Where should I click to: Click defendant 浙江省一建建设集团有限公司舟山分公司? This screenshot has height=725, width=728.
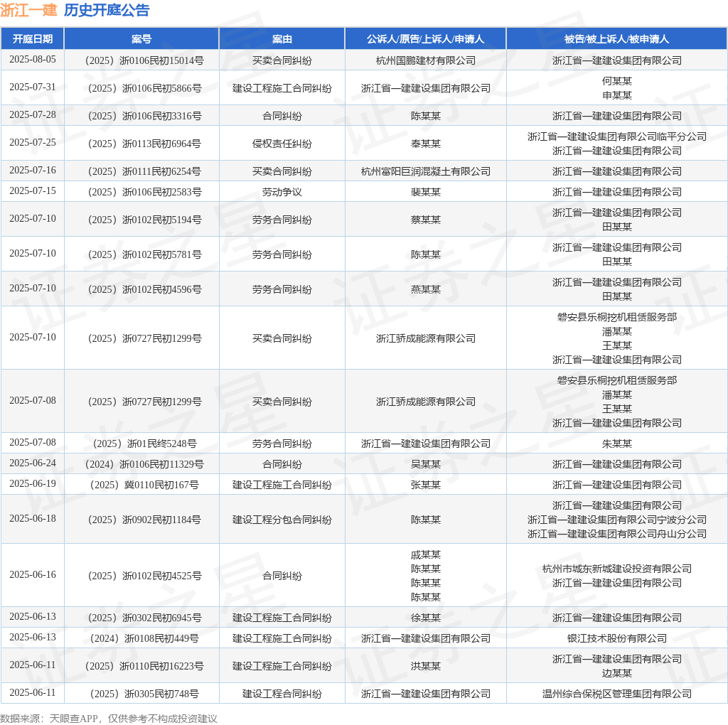(x=617, y=534)
